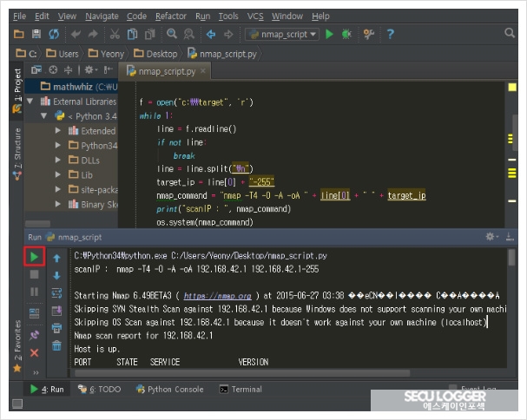
Task: Toggle soft wraps in Run console
Action: [x=56, y=293]
